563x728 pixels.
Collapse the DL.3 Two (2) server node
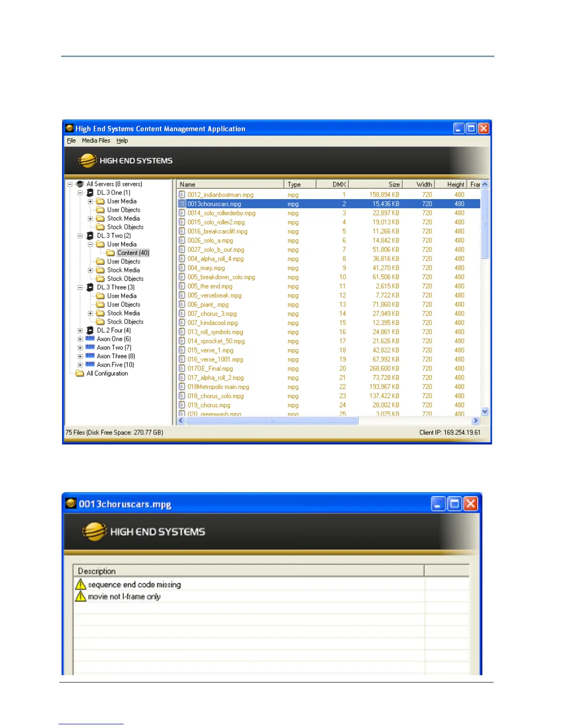click(x=80, y=236)
